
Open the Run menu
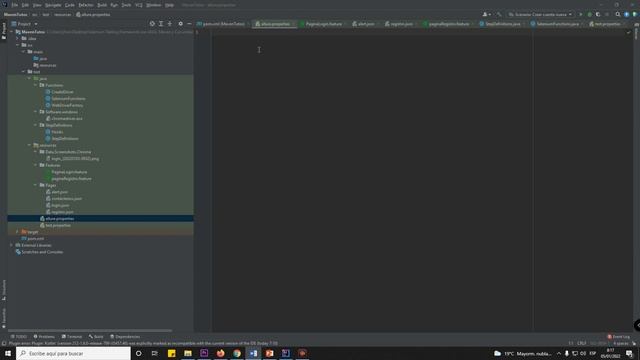pyautogui.click(x=114, y=5)
